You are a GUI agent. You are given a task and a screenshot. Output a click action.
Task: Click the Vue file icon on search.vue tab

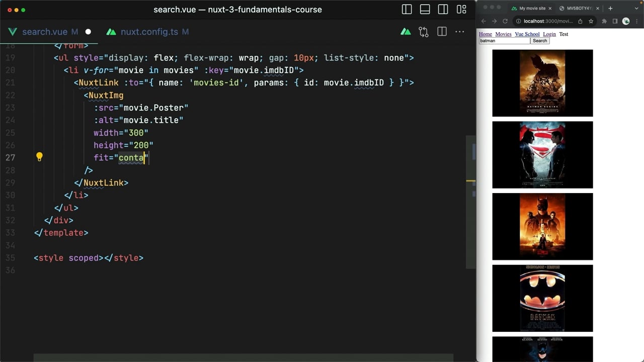13,32
